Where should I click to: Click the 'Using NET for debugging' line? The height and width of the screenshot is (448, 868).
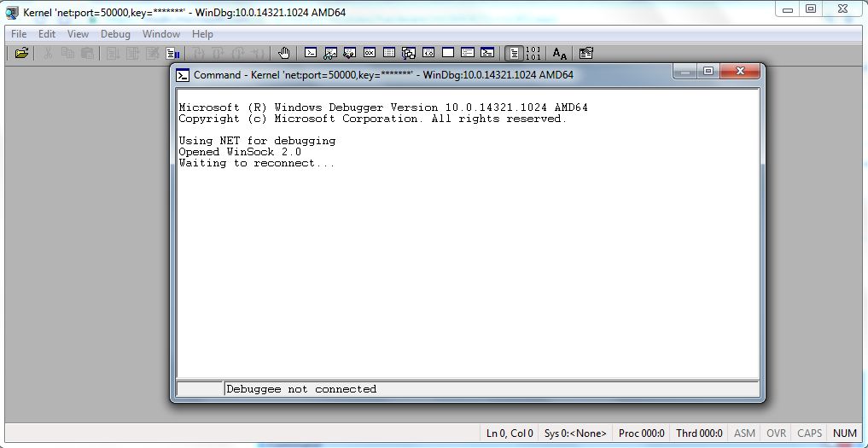(257, 141)
